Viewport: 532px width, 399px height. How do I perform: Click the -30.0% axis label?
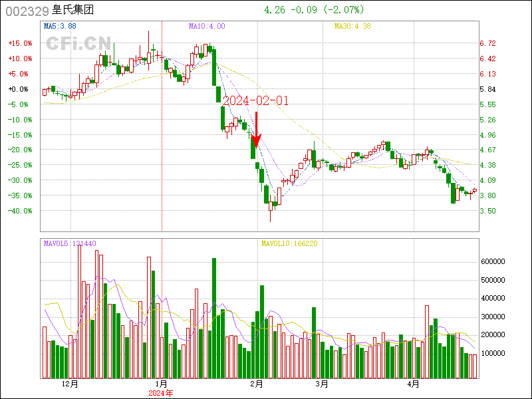[20, 180]
